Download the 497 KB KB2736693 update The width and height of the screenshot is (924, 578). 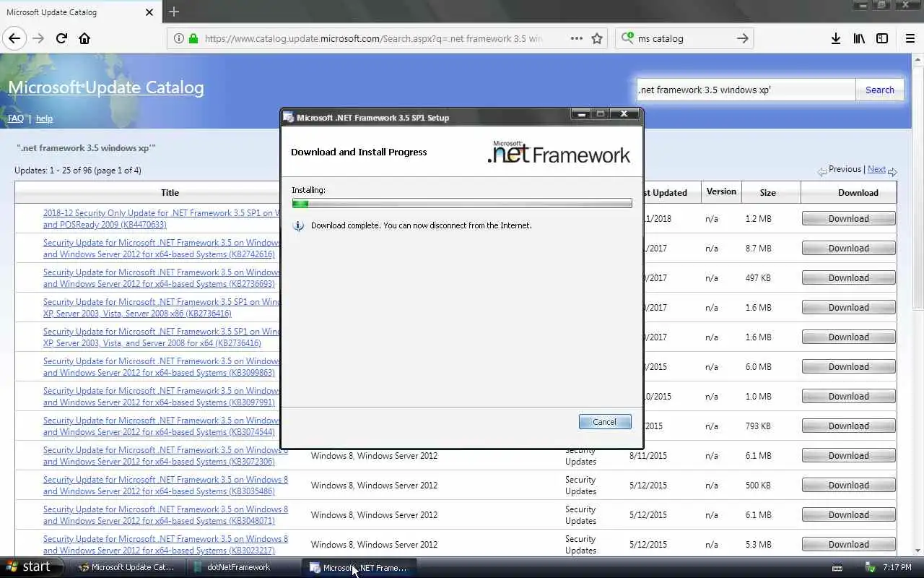point(849,278)
